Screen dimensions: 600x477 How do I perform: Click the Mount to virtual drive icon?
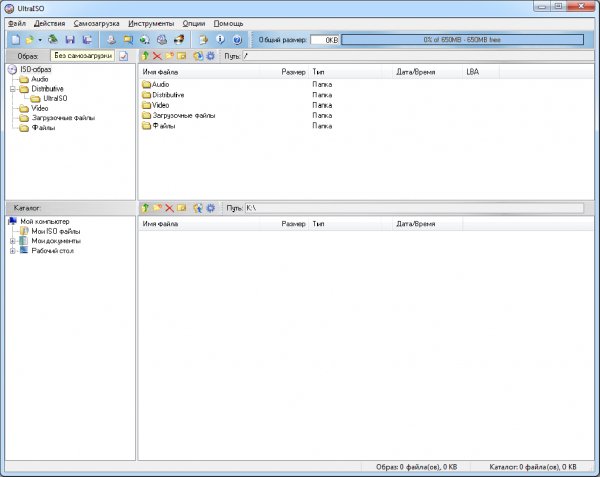[x=162, y=40]
